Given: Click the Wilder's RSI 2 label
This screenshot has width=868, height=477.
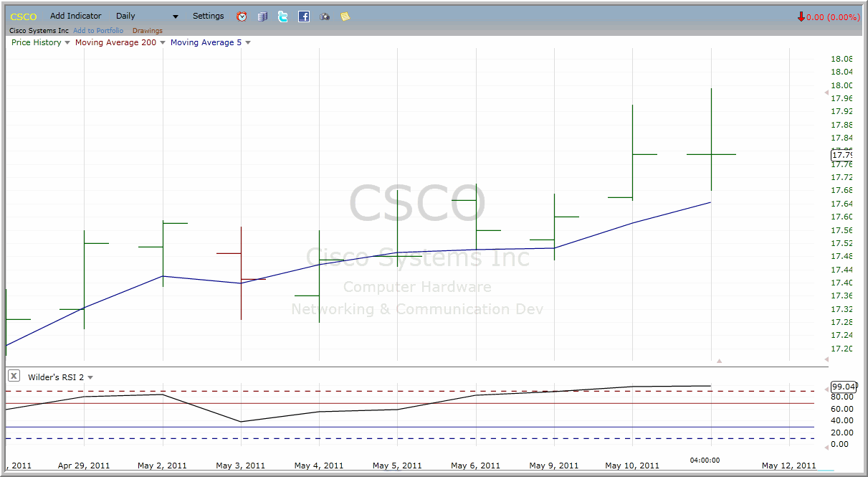Looking at the screenshot, I should (57, 377).
